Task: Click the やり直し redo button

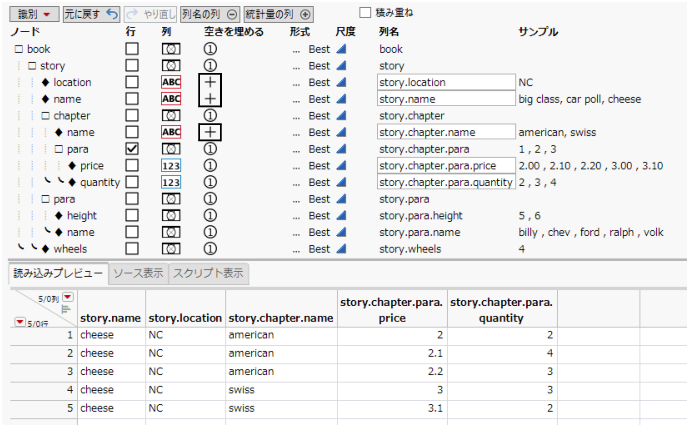Action: coord(150,14)
